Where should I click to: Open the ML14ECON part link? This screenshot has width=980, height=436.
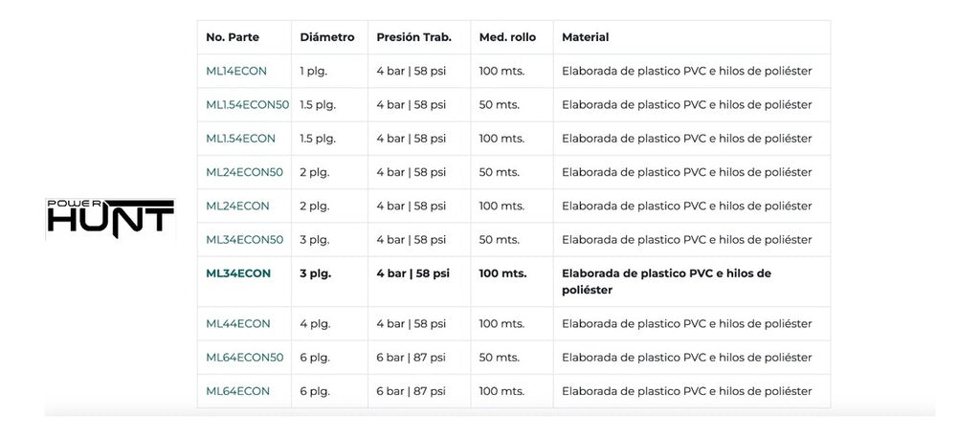pos(236,71)
